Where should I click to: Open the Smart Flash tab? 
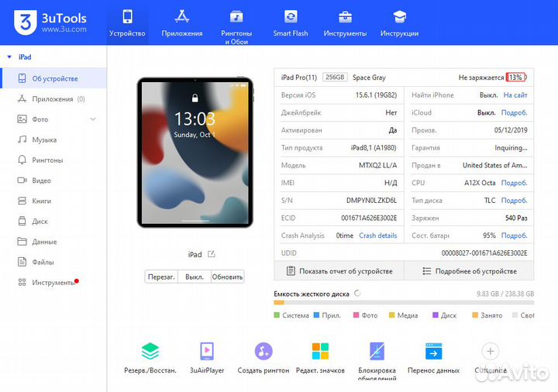(291, 22)
